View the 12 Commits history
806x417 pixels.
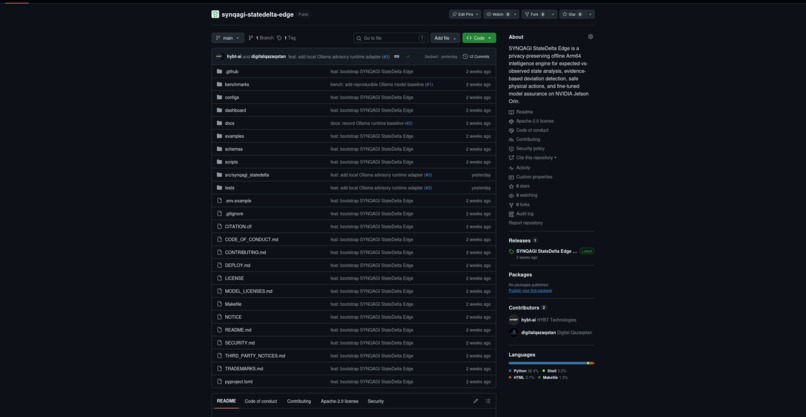click(476, 57)
